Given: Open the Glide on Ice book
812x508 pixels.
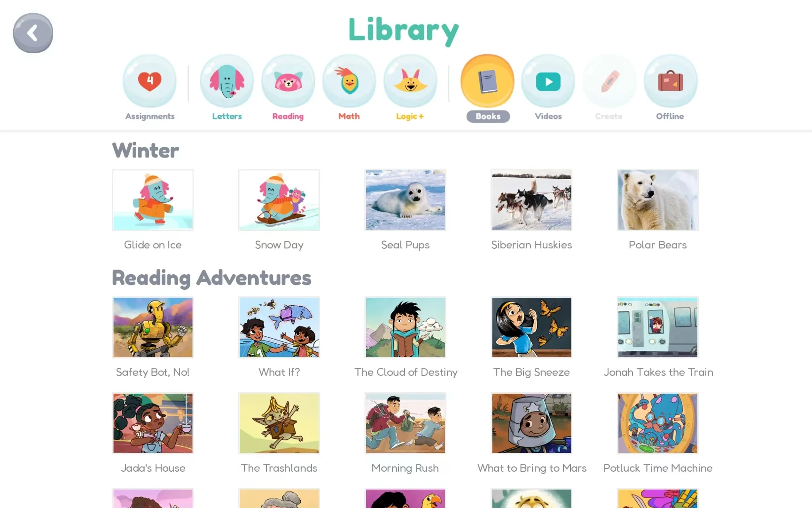Looking at the screenshot, I should click(153, 200).
